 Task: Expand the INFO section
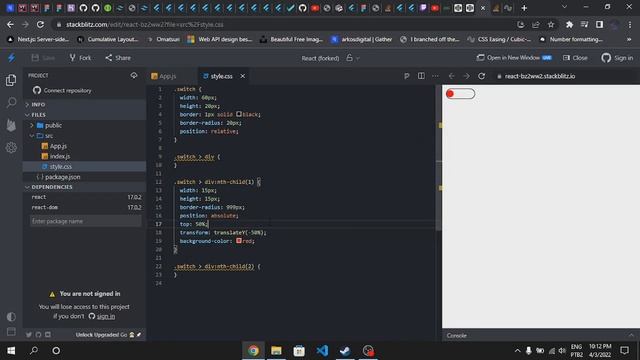click(84, 104)
